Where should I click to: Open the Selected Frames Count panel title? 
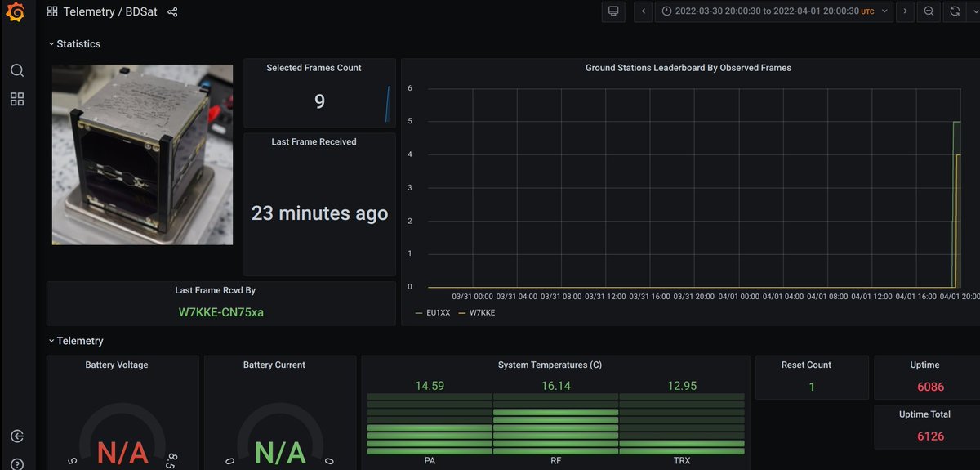click(x=314, y=68)
